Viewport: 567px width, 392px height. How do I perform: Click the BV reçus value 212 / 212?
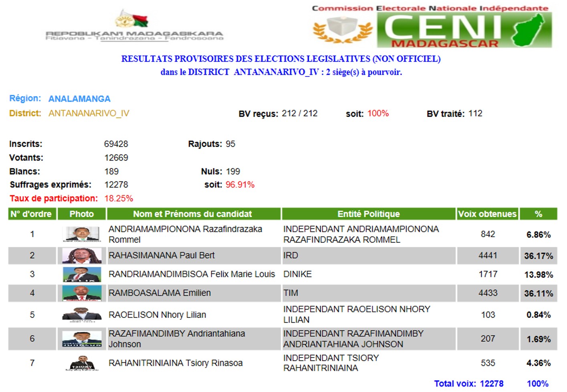[300, 113]
